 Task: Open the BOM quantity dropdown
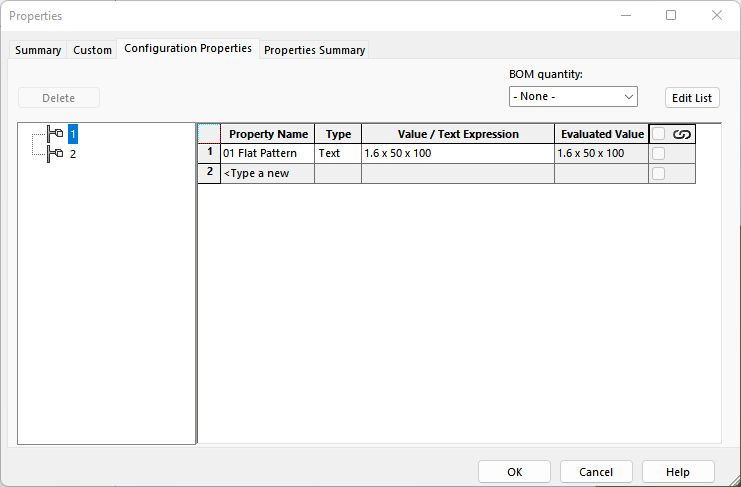tap(573, 97)
